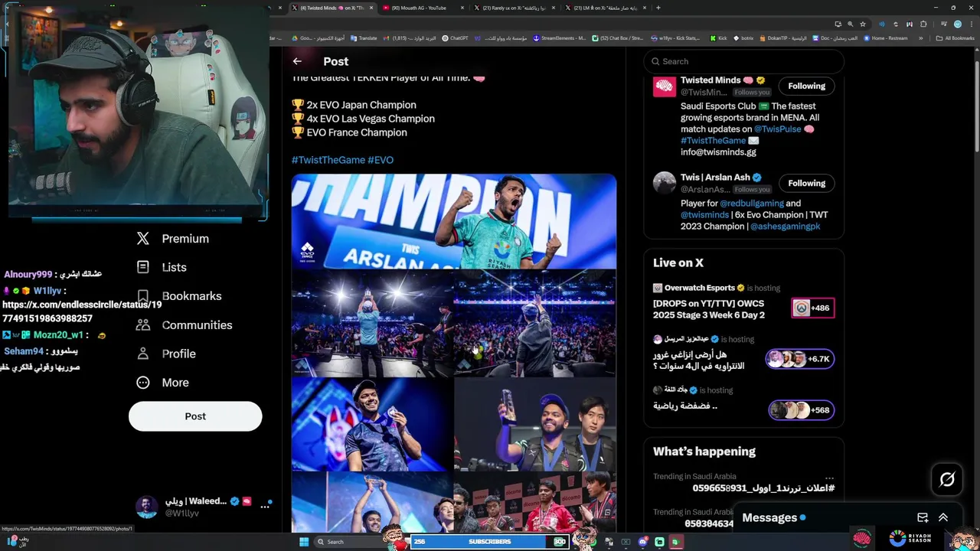The image size is (980, 551).
Task: Toggle Following for Twisted Minds
Action: 806,86
